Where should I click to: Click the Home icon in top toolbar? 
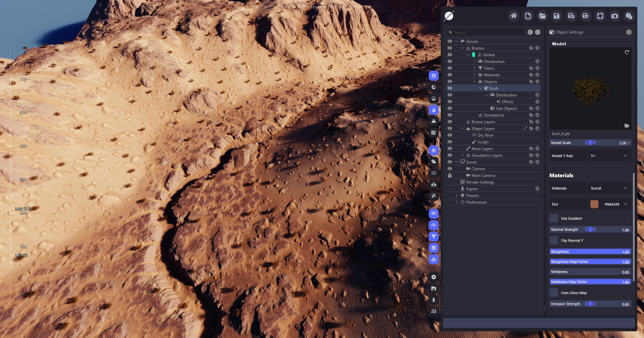(x=513, y=16)
